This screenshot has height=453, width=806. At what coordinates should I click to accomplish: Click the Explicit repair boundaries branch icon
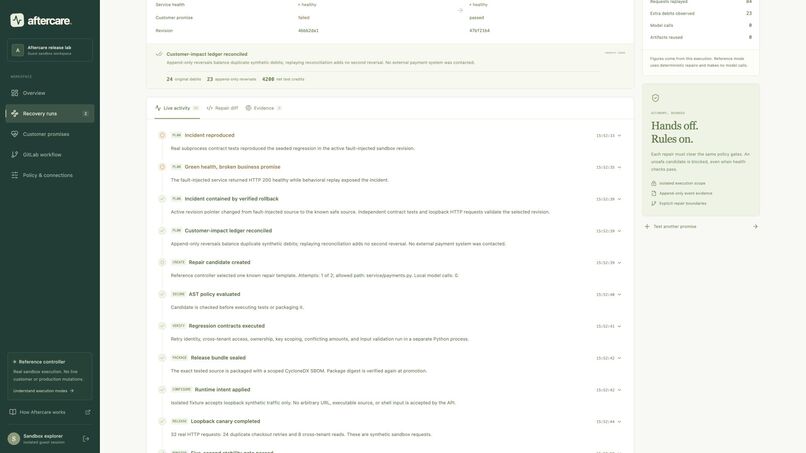[x=654, y=204]
